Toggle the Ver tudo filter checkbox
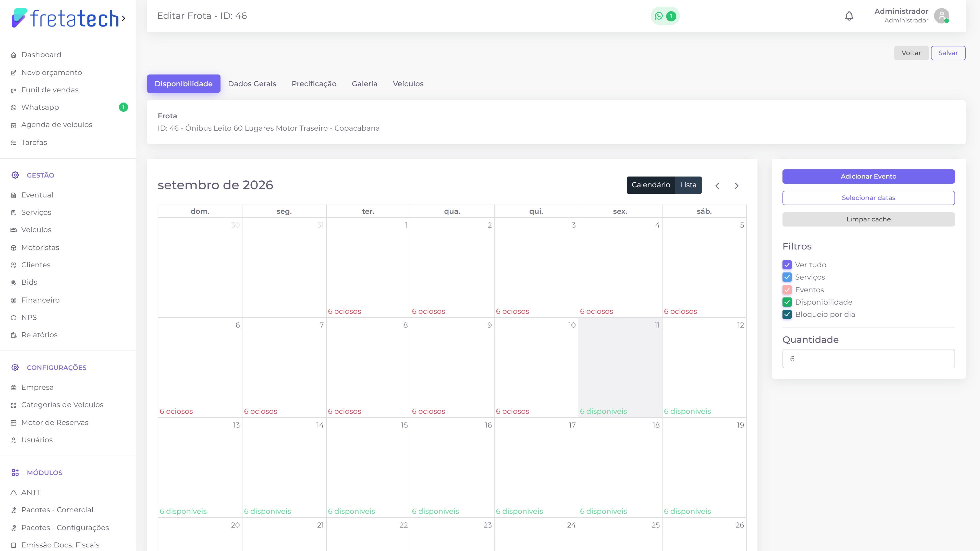Viewport: 980px width, 551px height. coord(787,265)
